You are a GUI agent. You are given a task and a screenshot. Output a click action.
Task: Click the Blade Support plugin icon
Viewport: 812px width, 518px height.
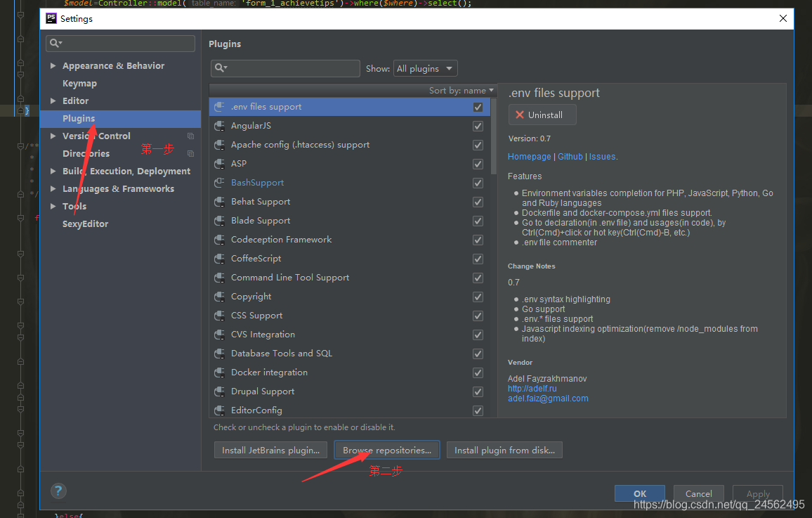pyautogui.click(x=220, y=221)
